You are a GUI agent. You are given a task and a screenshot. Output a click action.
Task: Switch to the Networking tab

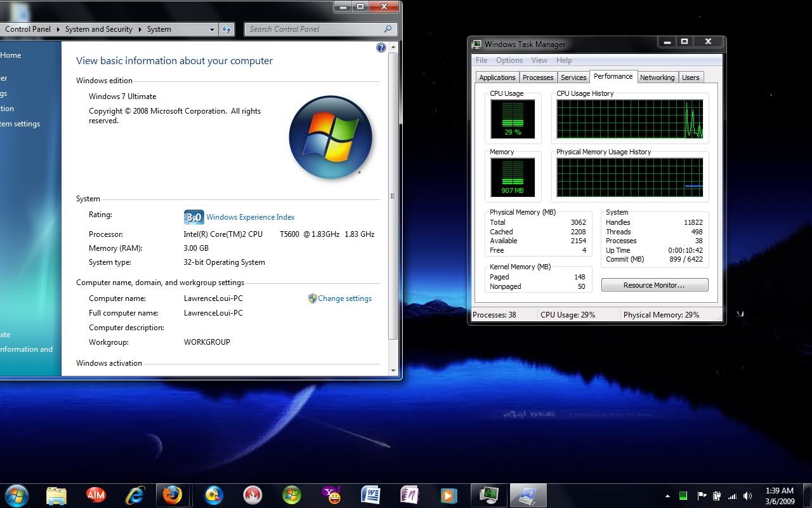point(657,77)
